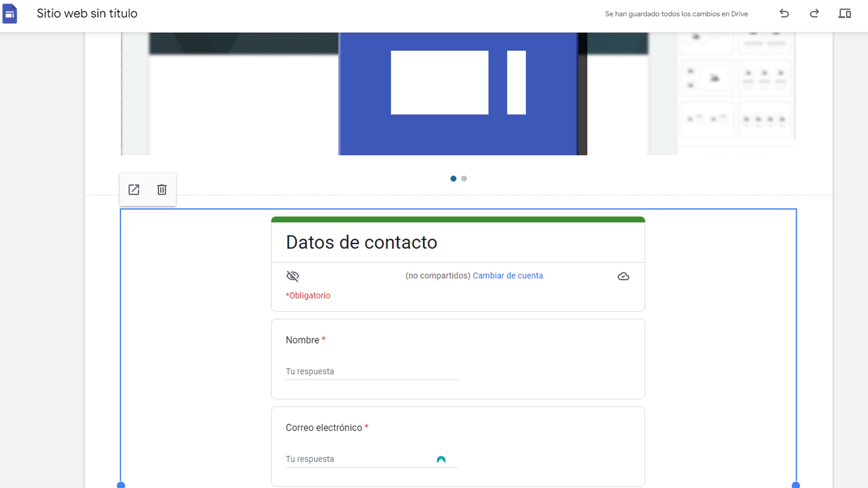868x488 pixels.
Task: Select the first carousel dot
Action: coord(453,178)
